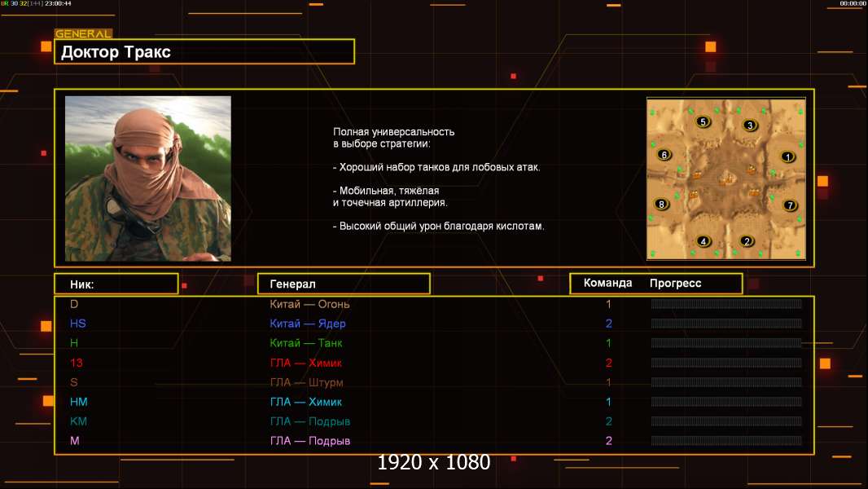Click 'ГЛА — Подрыв' in player KM's row
This screenshot has height=489, width=868.
pos(310,421)
